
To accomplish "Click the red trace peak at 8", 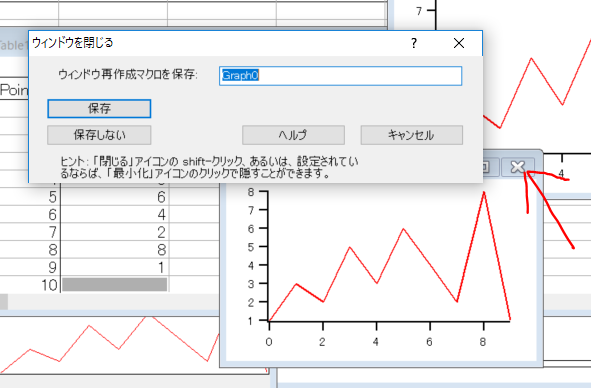I will [x=484, y=193].
